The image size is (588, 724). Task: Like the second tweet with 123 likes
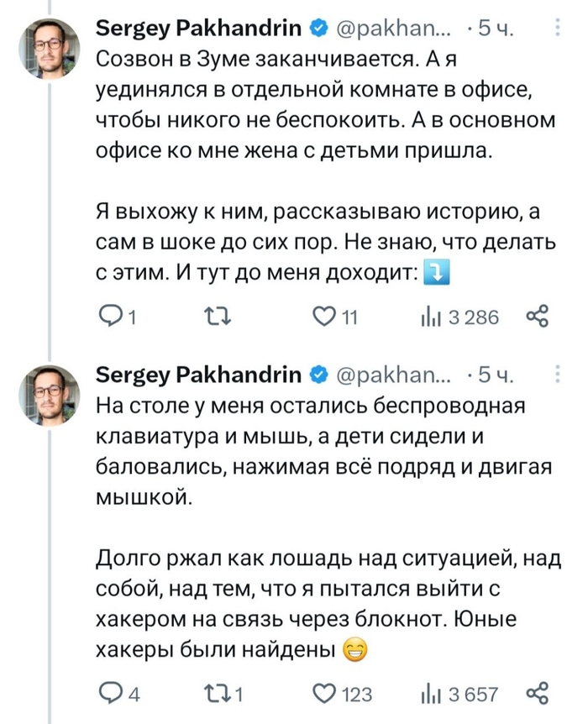[323, 695]
